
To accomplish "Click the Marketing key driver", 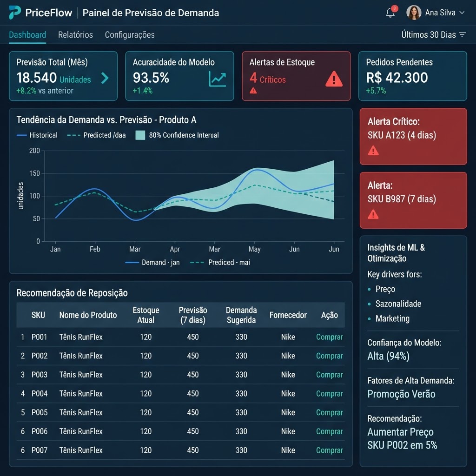I will (x=392, y=318).
